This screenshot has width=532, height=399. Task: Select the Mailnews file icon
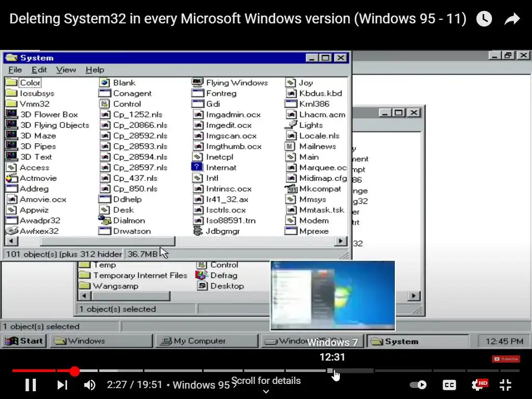tap(290, 146)
